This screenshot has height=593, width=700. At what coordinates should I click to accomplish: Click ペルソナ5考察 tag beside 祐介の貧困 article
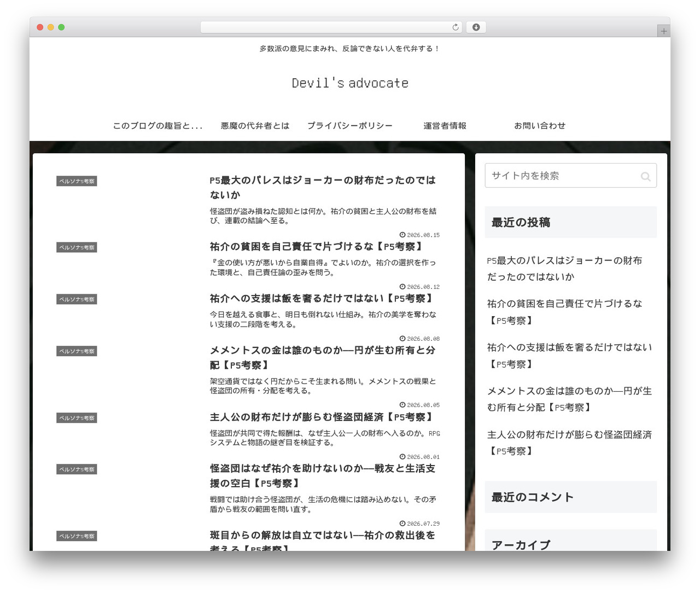coord(77,247)
